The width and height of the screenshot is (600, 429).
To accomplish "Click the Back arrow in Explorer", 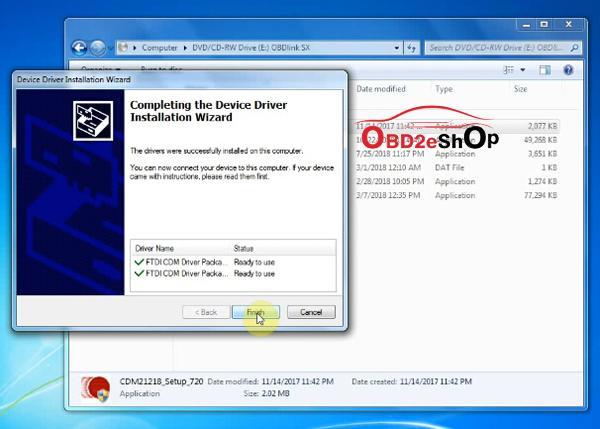I will tap(79, 48).
